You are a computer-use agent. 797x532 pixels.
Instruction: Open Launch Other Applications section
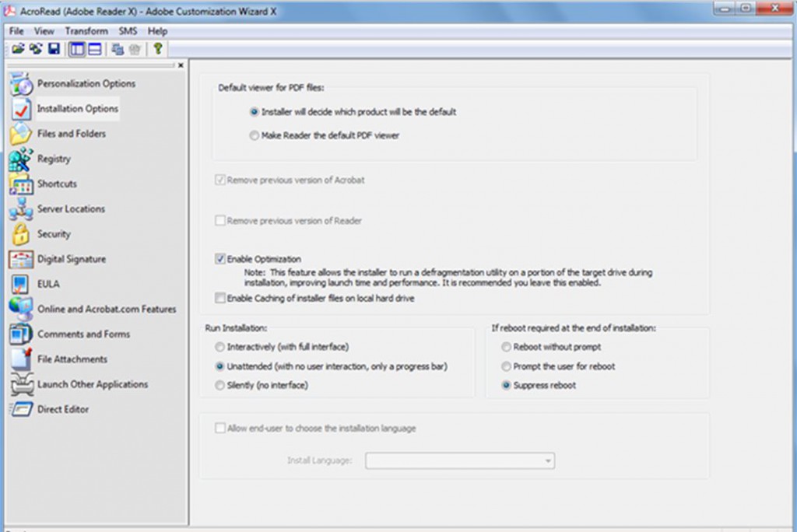(93, 385)
